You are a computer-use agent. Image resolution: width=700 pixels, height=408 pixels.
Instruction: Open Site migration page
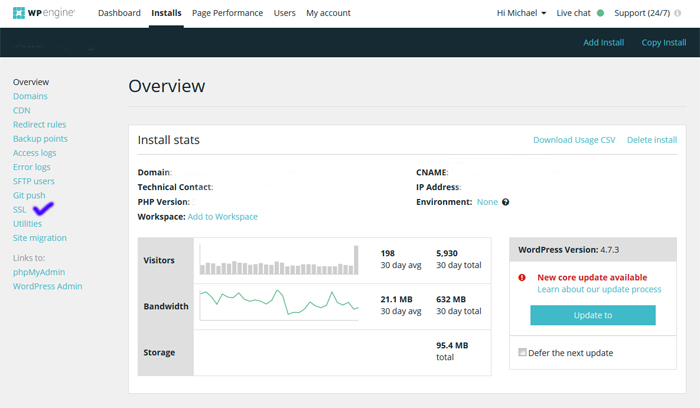40,238
